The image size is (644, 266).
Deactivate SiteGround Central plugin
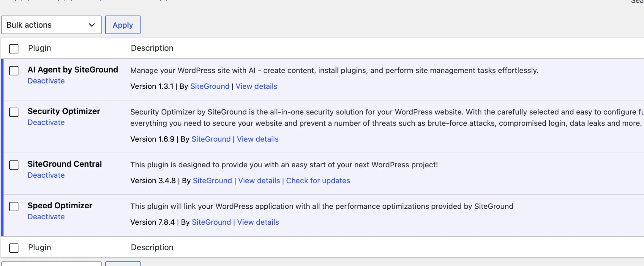pyautogui.click(x=46, y=175)
